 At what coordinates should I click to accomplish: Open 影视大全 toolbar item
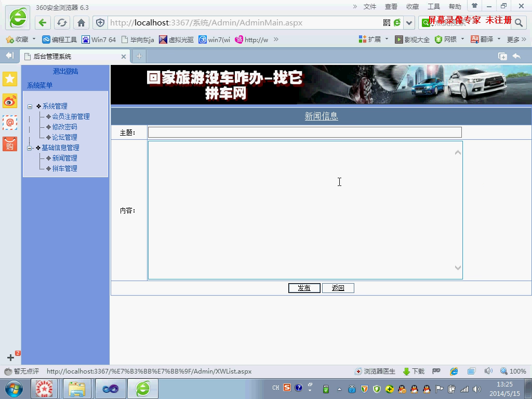(x=412, y=39)
